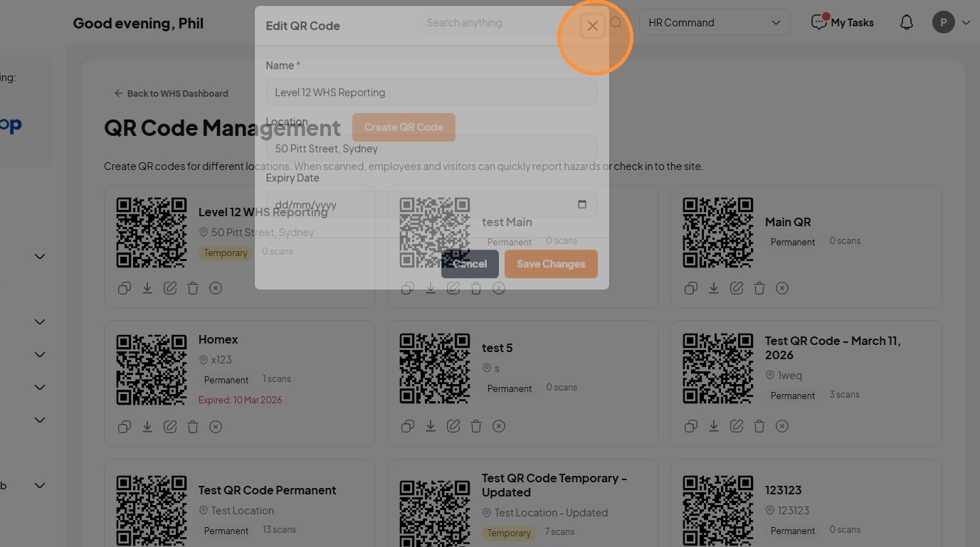Go back to WHS Dashboard
Image resolution: width=980 pixels, height=547 pixels.
click(171, 93)
